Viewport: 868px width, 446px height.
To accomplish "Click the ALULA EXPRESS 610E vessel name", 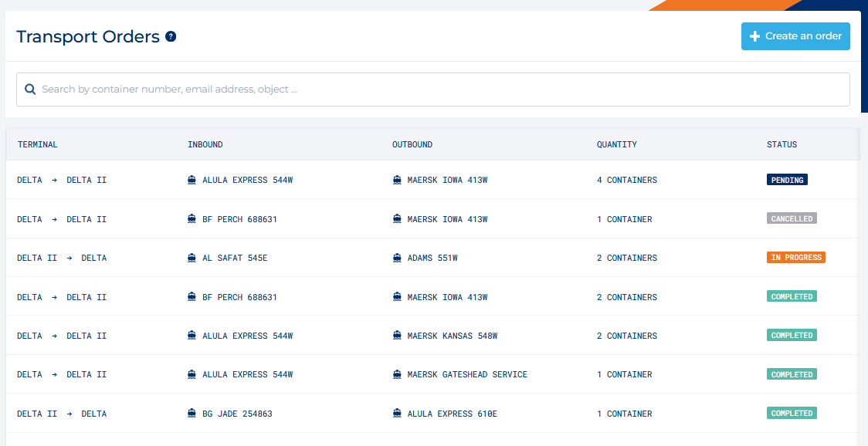I will point(453,414).
